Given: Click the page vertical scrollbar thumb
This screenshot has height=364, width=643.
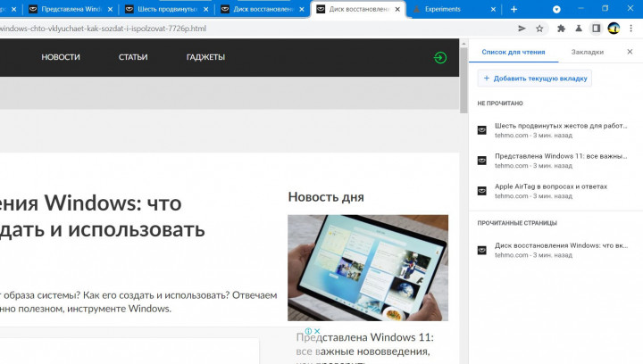Looking at the screenshot, I should pos(463,80).
